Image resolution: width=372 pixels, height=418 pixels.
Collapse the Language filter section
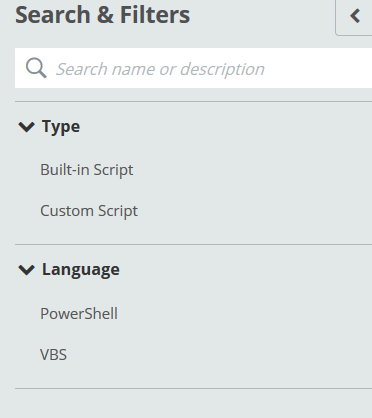click(26, 270)
